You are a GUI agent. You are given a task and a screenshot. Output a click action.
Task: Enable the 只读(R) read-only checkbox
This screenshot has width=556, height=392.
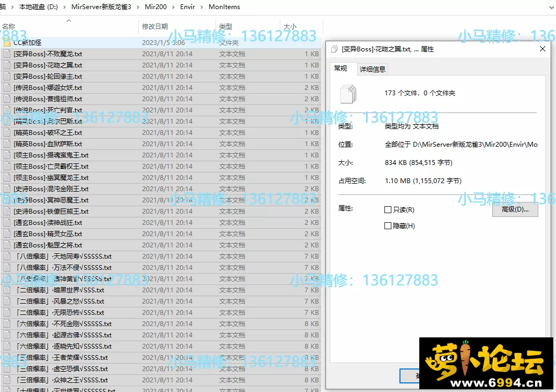click(388, 209)
